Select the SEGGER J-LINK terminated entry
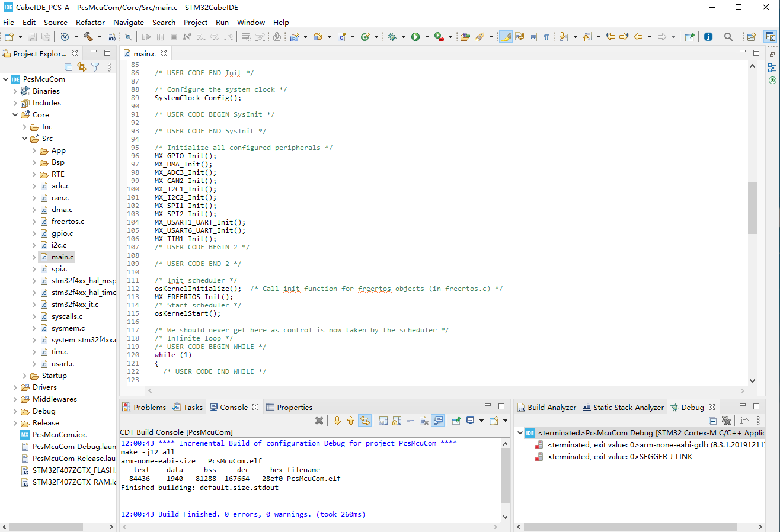 tap(620, 457)
